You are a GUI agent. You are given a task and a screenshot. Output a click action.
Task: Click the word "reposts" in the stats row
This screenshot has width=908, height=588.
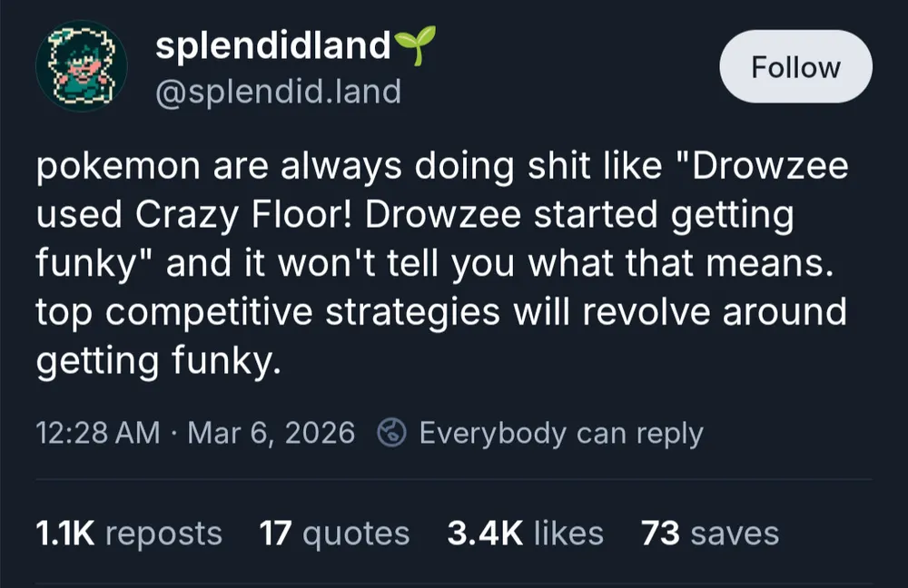click(x=163, y=533)
